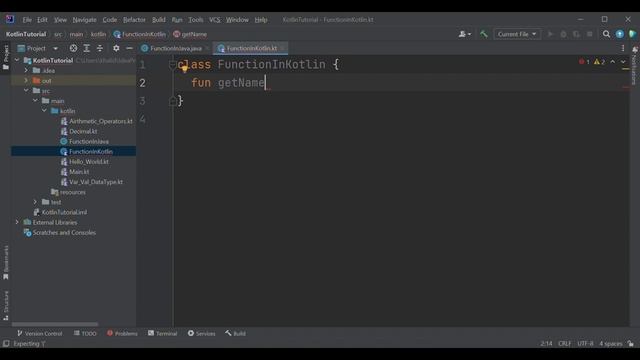Open Decimal.kt in project tree
640x360 pixels.
click(79, 131)
